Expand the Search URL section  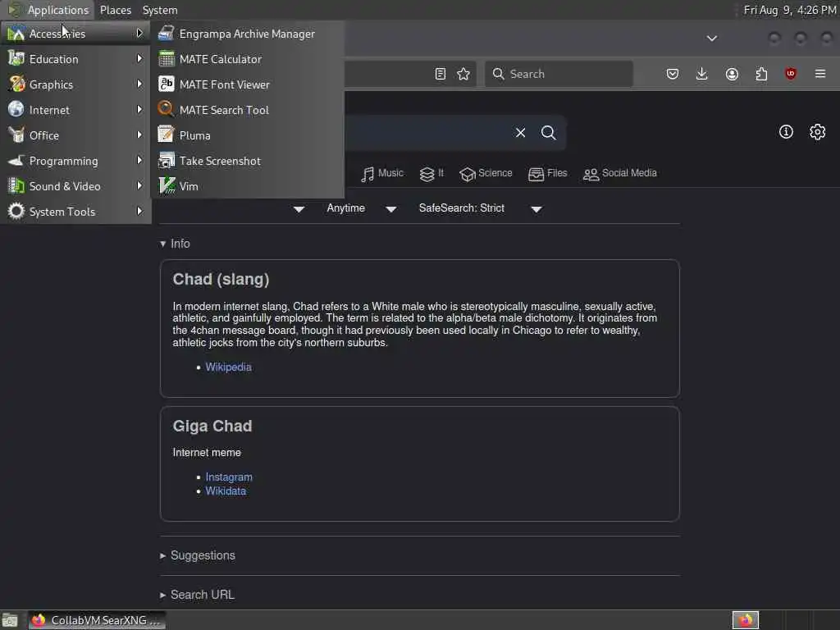tap(197, 595)
